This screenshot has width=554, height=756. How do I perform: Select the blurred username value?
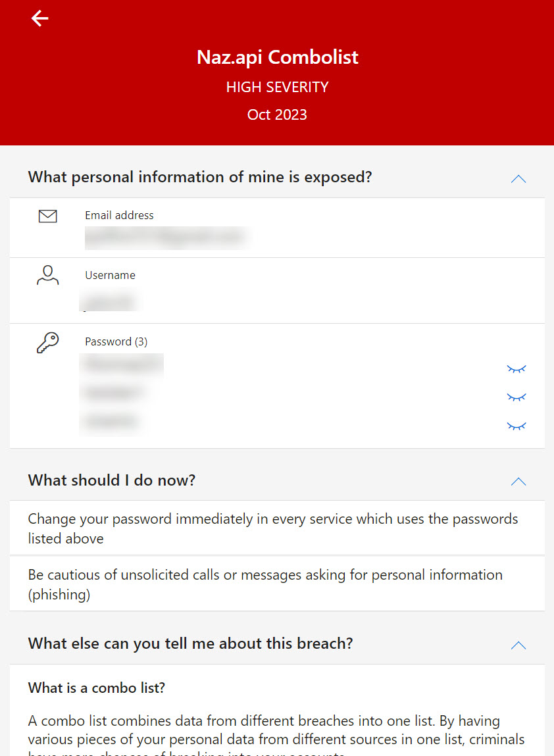[x=109, y=302]
